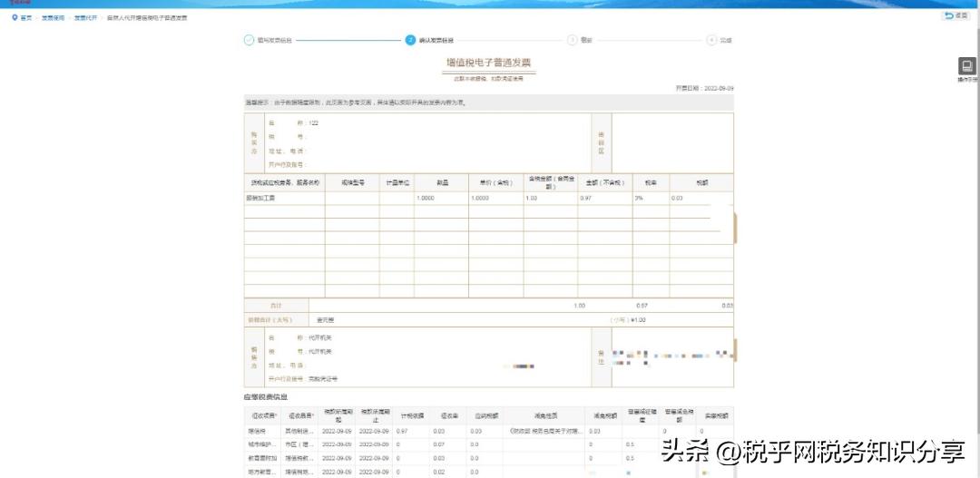Click the 征收项目 column header
980x478 pixels.
(261, 415)
